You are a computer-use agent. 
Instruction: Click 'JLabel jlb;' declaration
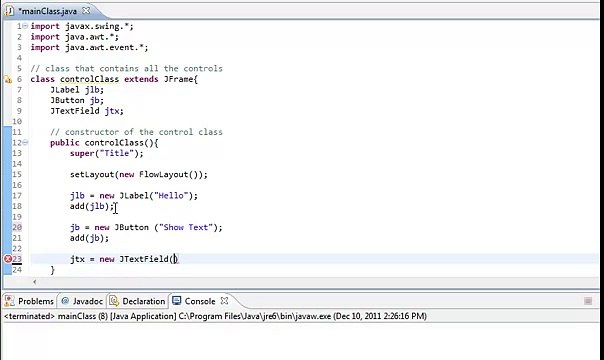[77, 90]
